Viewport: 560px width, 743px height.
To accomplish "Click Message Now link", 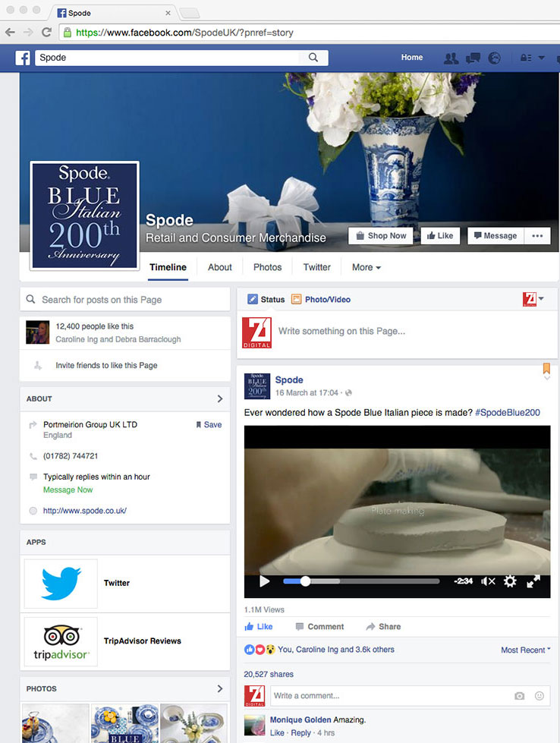I will [68, 490].
